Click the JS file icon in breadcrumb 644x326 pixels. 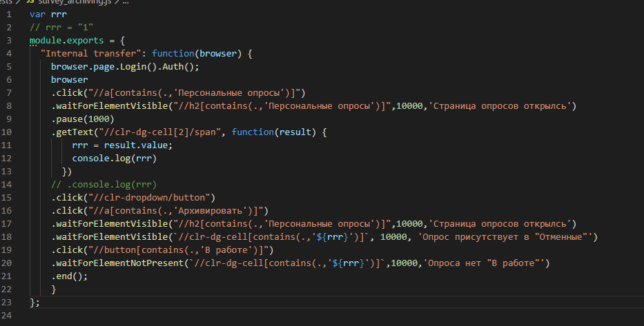pos(30,1)
